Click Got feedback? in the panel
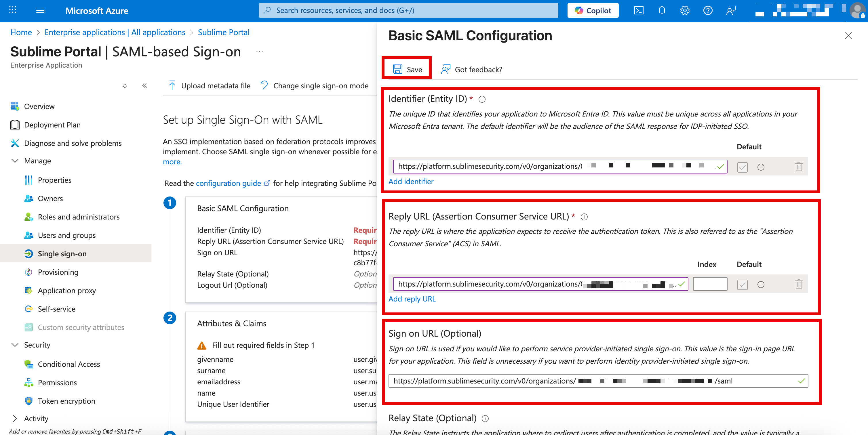 (472, 69)
